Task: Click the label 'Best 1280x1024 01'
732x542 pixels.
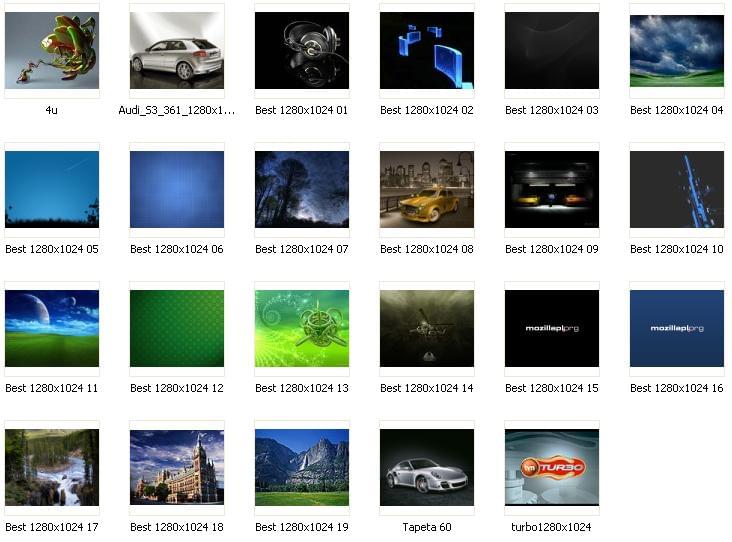Action: pyautogui.click(x=302, y=110)
